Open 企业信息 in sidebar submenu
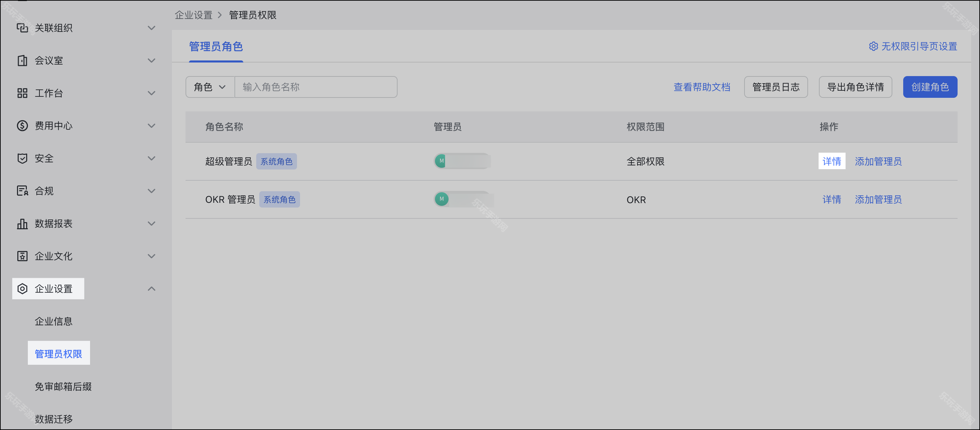Viewport: 980px width, 430px height. 54,321
